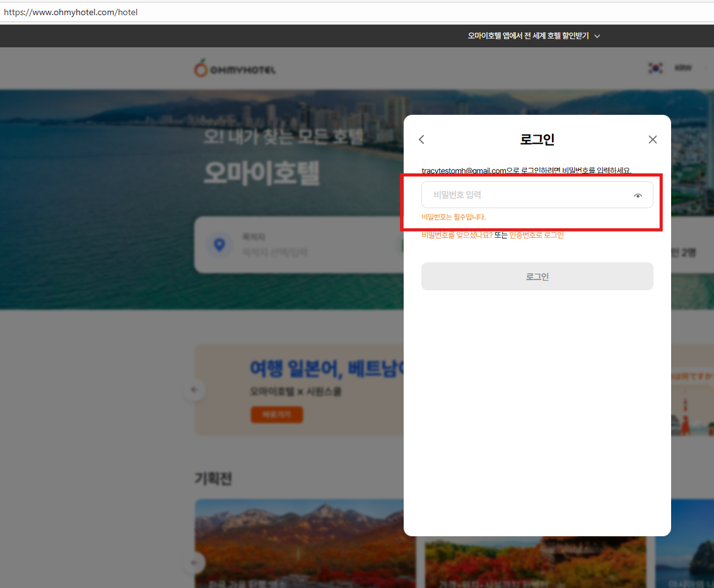The width and height of the screenshot is (714, 588).
Task: Close the 로그인 dialog with X
Action: pos(653,139)
